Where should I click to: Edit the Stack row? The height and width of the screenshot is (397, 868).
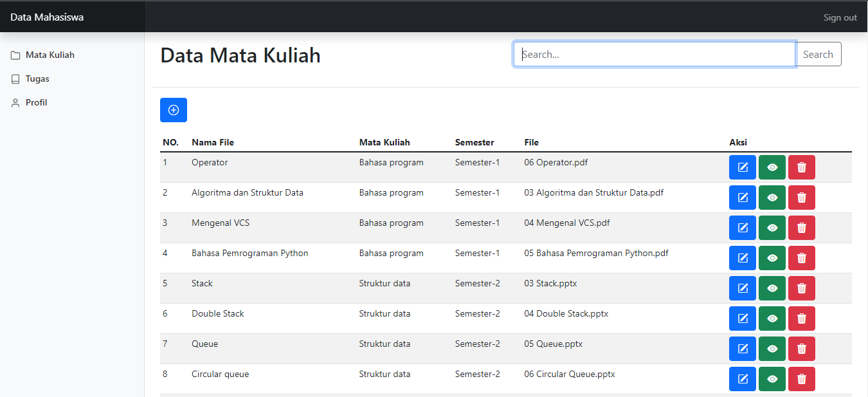click(x=743, y=288)
